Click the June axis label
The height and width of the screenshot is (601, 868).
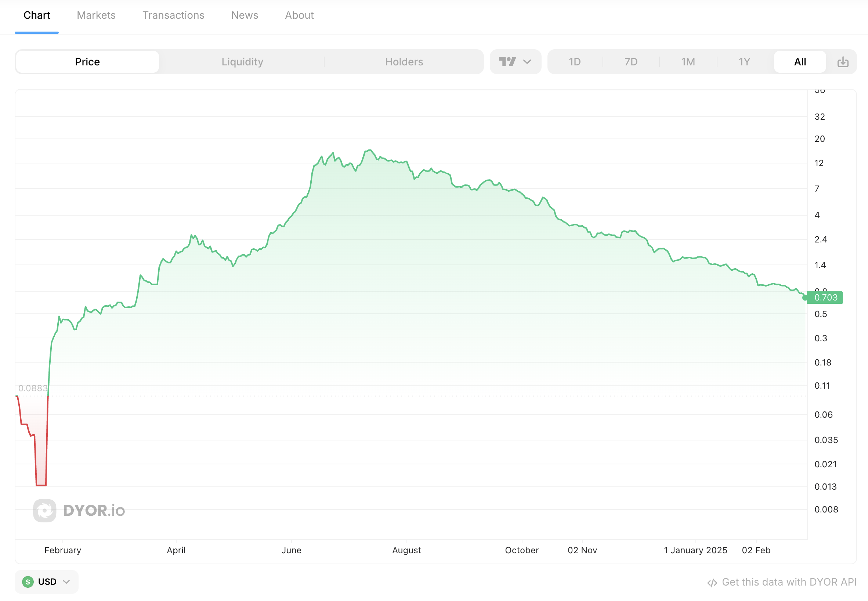[x=291, y=550]
